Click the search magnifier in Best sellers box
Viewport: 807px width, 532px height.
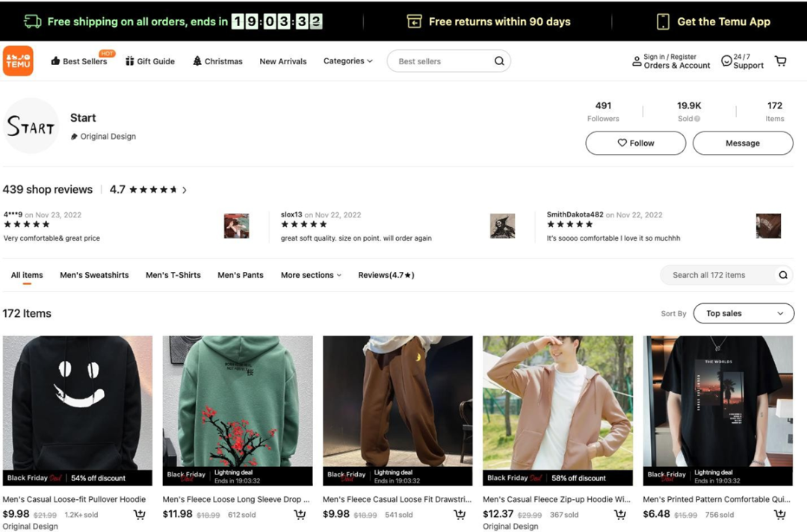tap(499, 61)
